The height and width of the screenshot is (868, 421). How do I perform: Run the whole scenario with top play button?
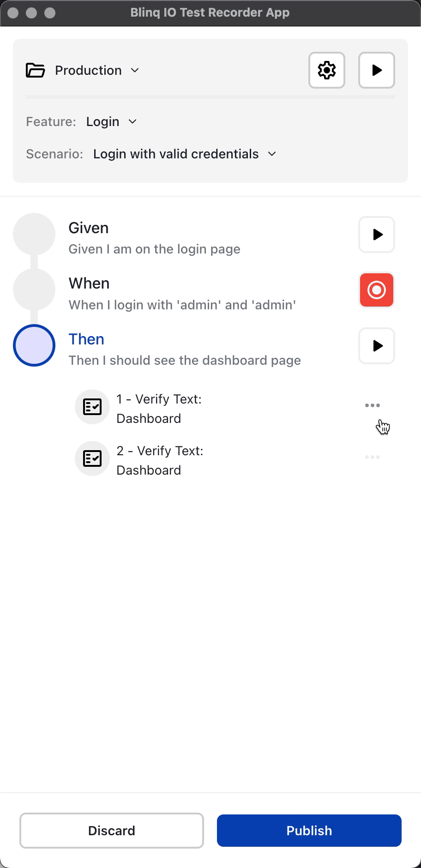377,70
